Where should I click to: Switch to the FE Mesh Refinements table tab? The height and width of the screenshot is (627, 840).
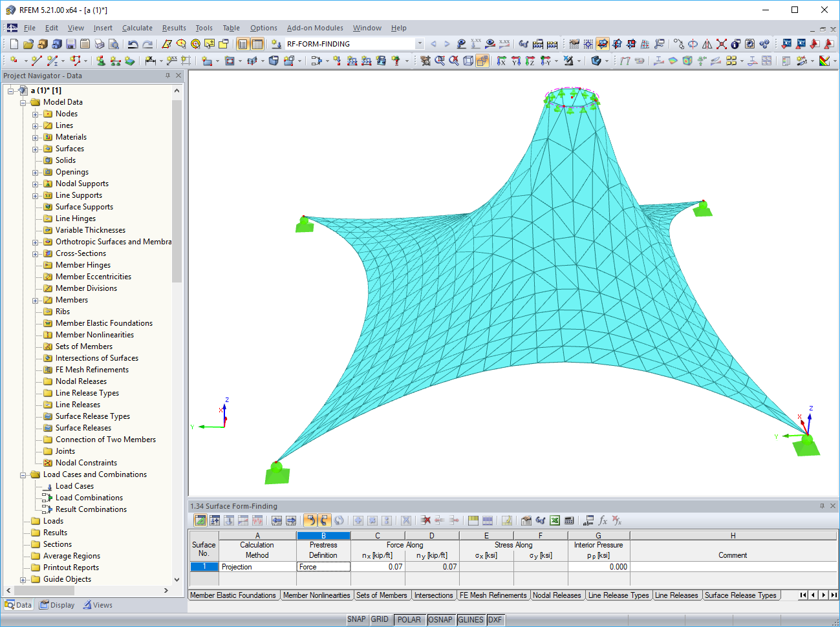coord(493,595)
